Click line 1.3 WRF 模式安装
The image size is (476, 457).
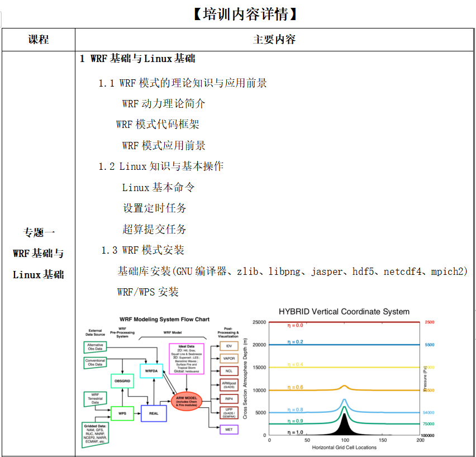142,250
